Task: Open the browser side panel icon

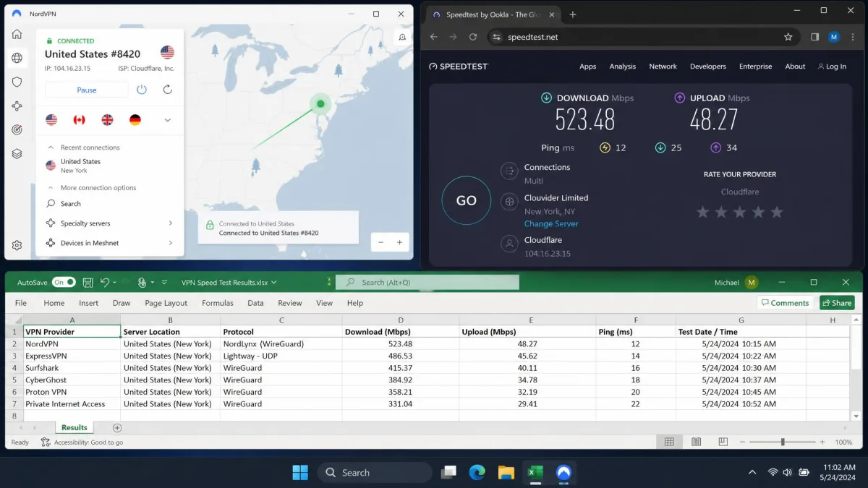Action: click(814, 37)
